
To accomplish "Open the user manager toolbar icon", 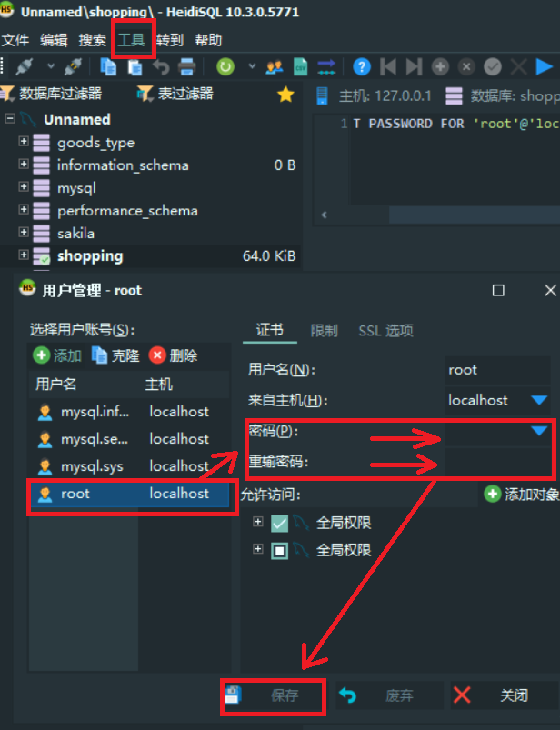I will (275, 67).
